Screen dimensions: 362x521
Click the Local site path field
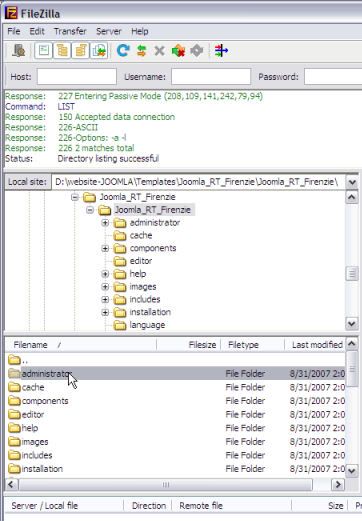[198, 182]
